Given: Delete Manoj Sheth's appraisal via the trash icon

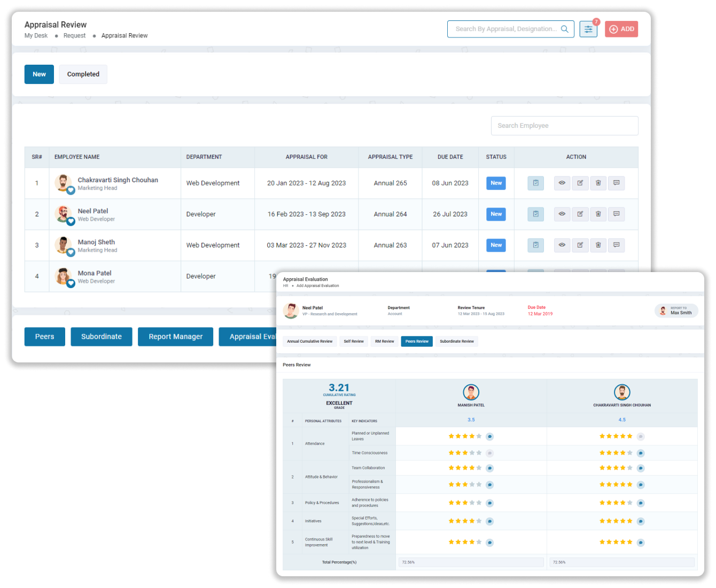Looking at the screenshot, I should click(x=598, y=245).
